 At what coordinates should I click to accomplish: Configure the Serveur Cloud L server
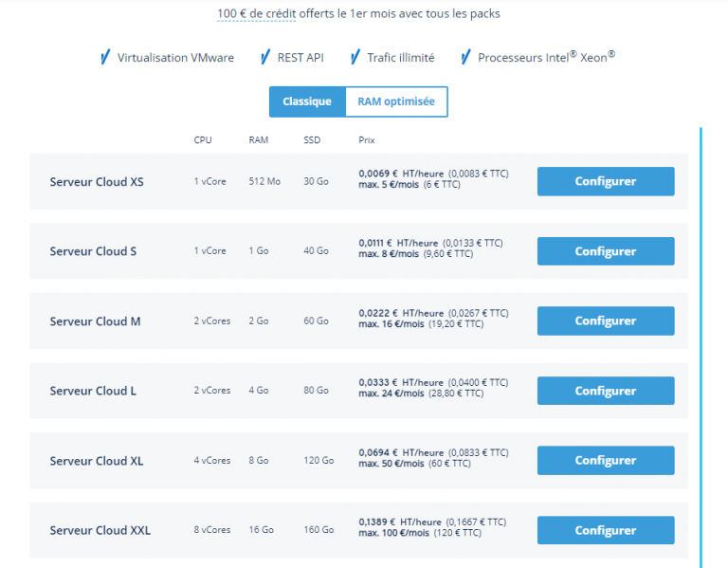pyautogui.click(x=605, y=391)
